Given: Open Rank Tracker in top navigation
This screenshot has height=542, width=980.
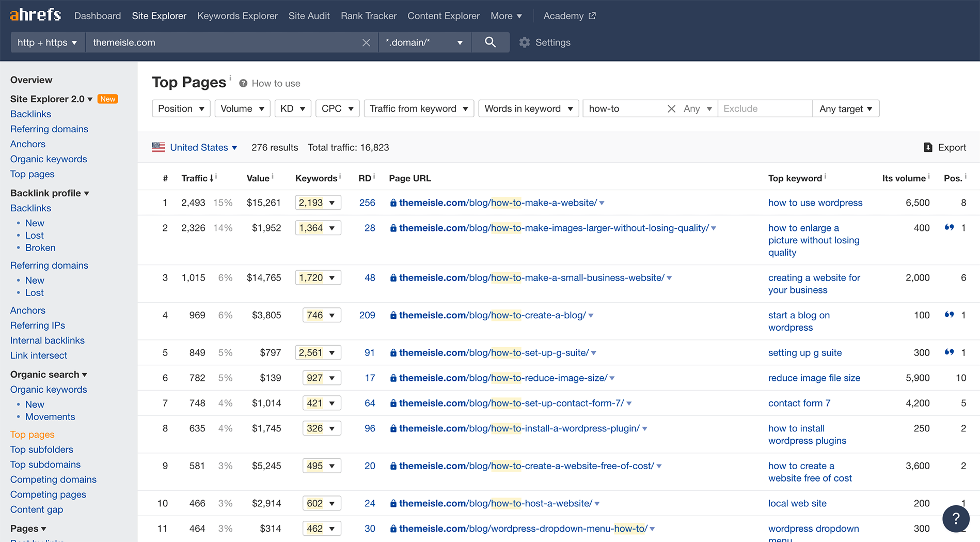Looking at the screenshot, I should 369,16.
